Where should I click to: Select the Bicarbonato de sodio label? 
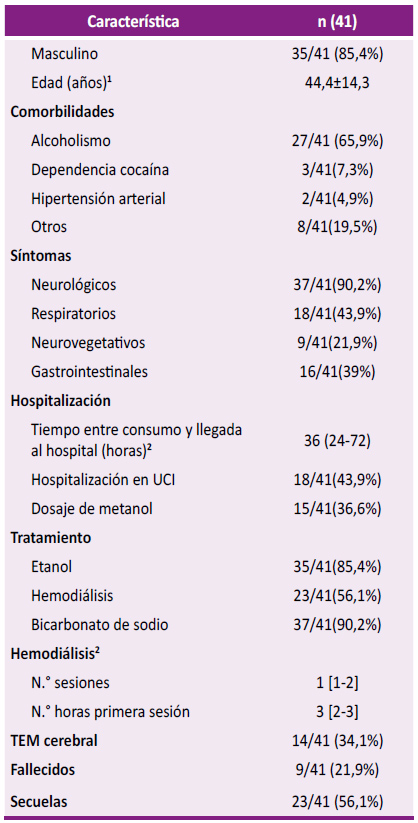point(100,625)
